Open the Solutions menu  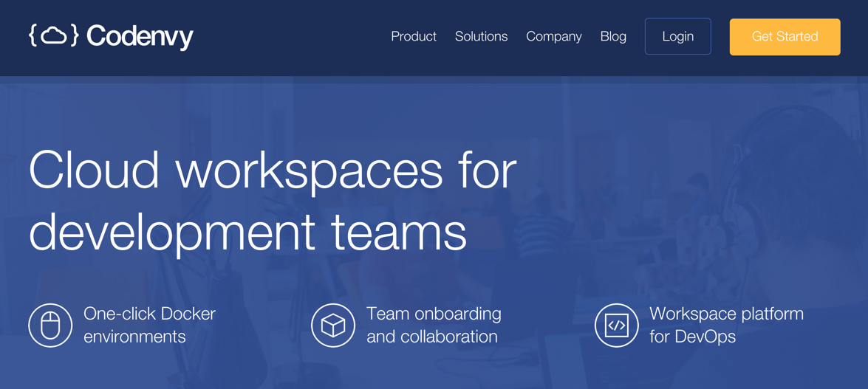[x=481, y=36]
